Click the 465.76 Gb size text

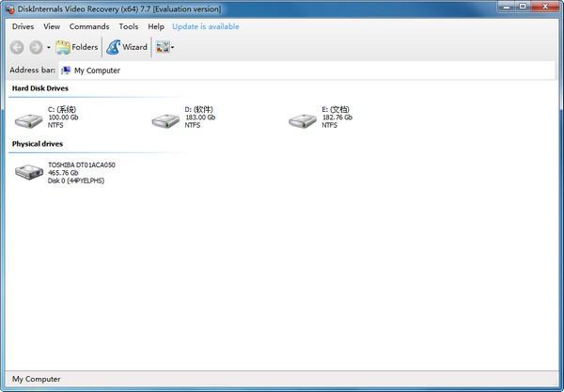pos(63,173)
